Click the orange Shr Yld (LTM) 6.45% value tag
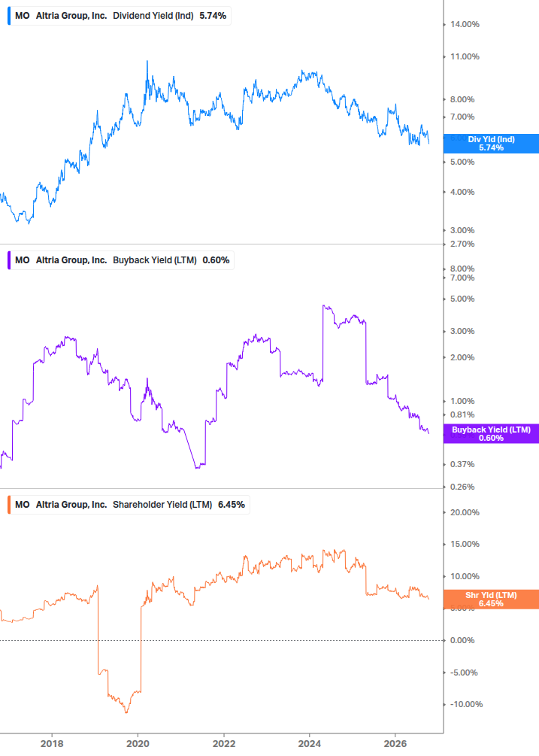This screenshot has width=539, height=756. pos(491,600)
